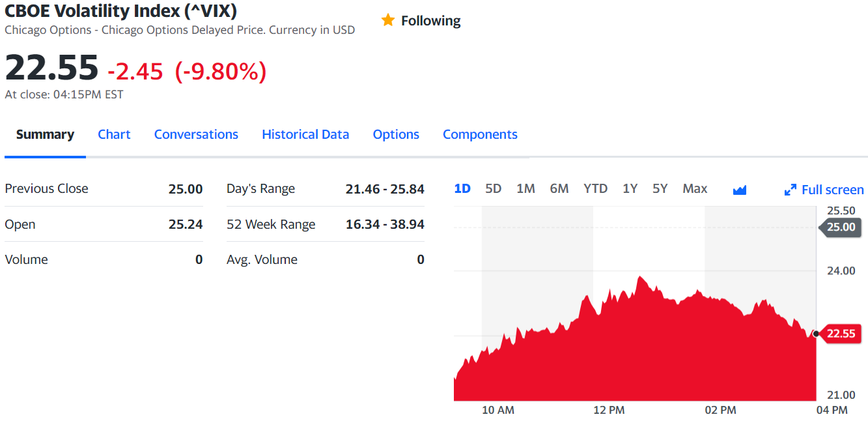This screenshot has width=868, height=421.
Task: Click the 52 Week Range value 16.34 - 38.94
Action: coord(385,224)
